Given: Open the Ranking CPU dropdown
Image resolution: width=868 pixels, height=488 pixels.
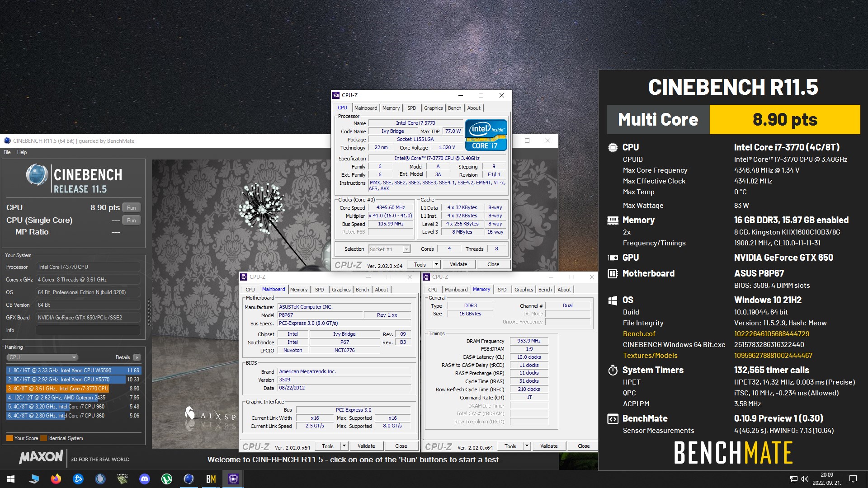Looking at the screenshot, I should [x=42, y=357].
